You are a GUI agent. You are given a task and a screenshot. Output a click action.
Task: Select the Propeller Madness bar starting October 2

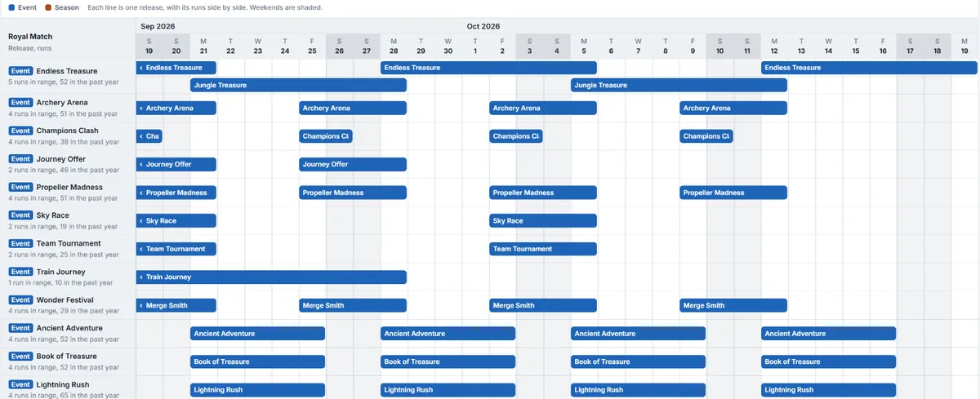[543, 193]
